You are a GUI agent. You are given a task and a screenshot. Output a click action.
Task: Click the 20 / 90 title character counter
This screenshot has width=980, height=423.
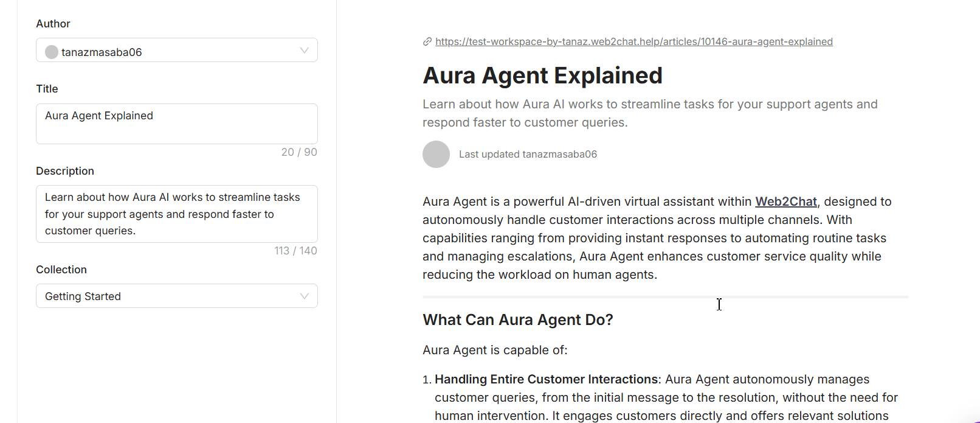point(299,152)
